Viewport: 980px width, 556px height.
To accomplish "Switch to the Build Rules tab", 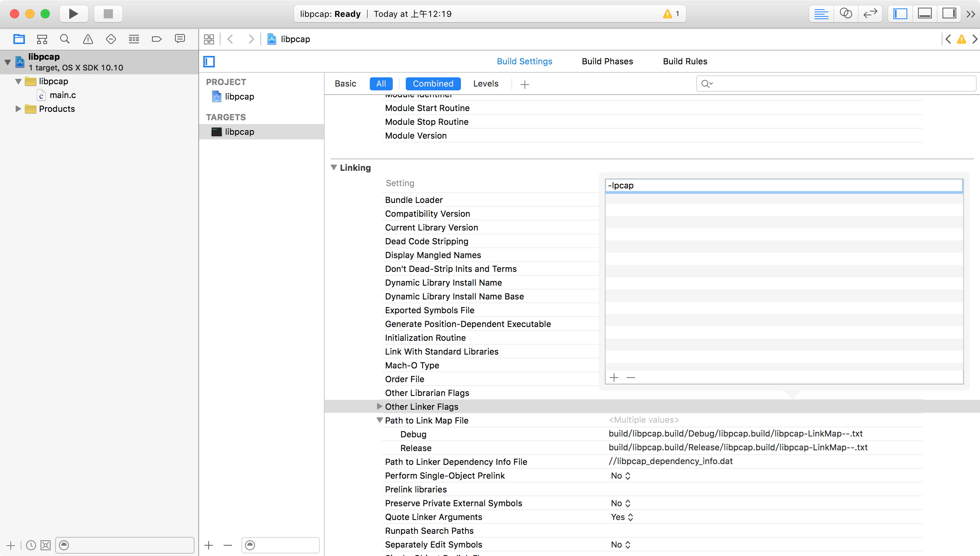I will pos(685,61).
